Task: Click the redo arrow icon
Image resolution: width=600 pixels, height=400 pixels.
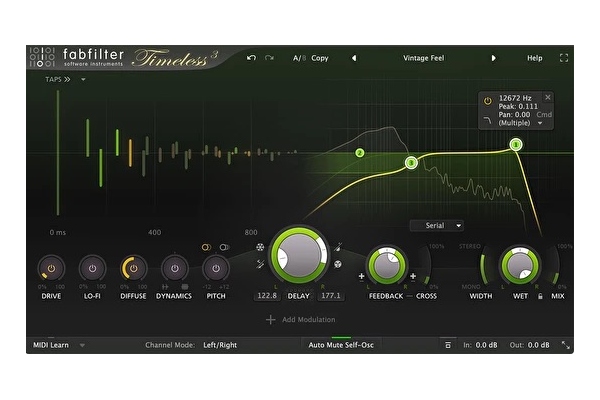Action: (269, 58)
